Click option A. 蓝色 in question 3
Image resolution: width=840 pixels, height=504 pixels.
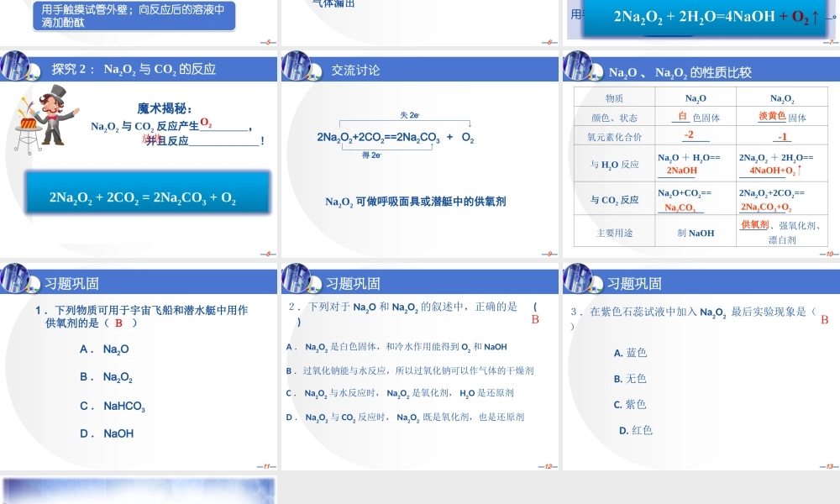point(631,353)
